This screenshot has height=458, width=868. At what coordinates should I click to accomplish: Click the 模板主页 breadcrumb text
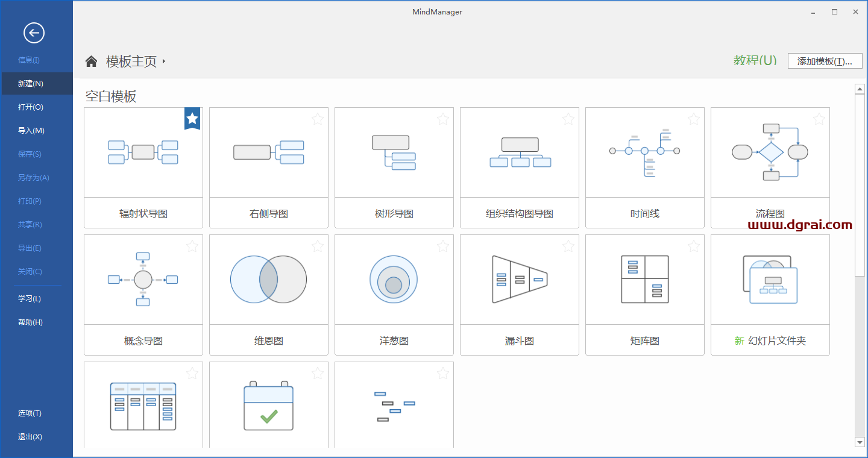point(131,61)
